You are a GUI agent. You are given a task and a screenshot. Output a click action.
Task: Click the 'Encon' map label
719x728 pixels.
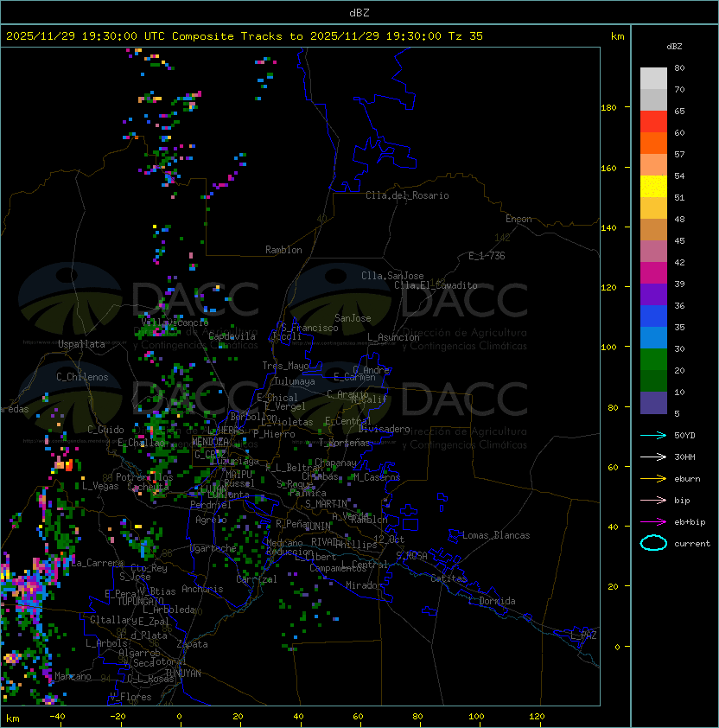519,219
